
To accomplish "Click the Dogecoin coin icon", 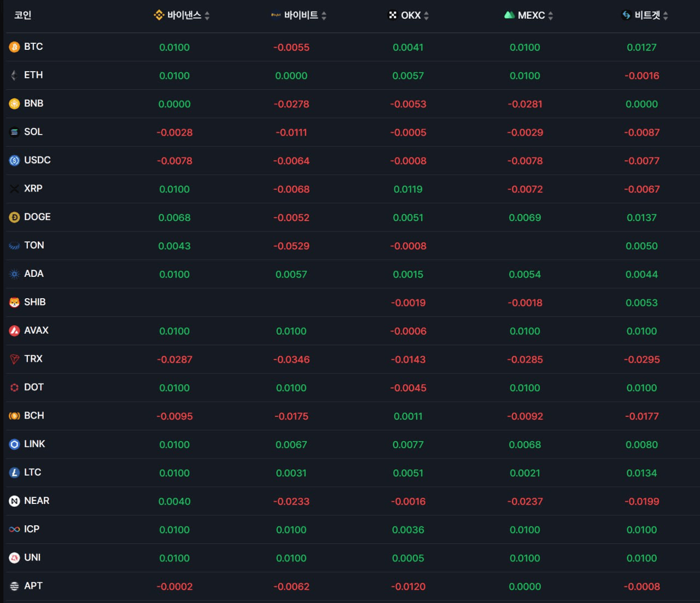I will (14, 218).
